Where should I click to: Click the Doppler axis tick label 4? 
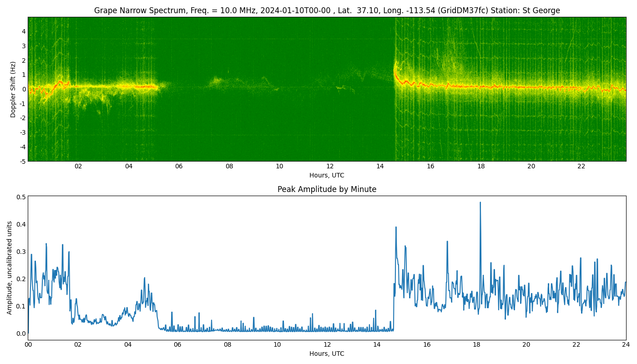(x=23, y=31)
